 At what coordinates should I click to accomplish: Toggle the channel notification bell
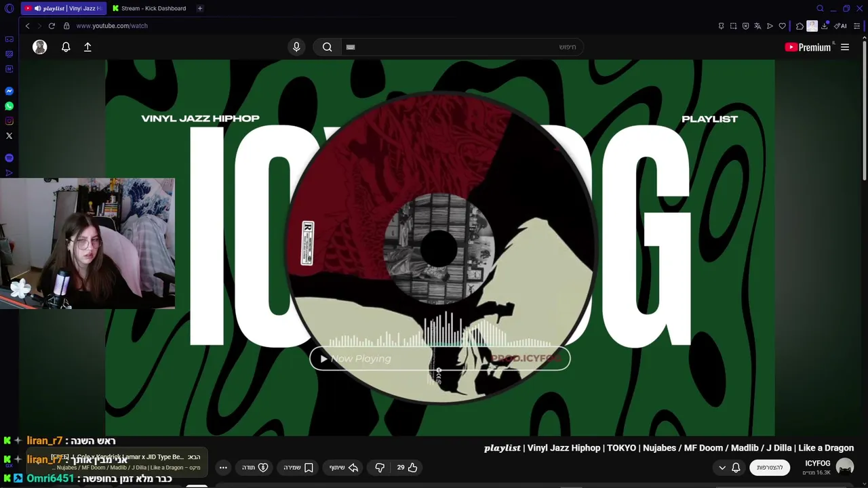pos(736,468)
